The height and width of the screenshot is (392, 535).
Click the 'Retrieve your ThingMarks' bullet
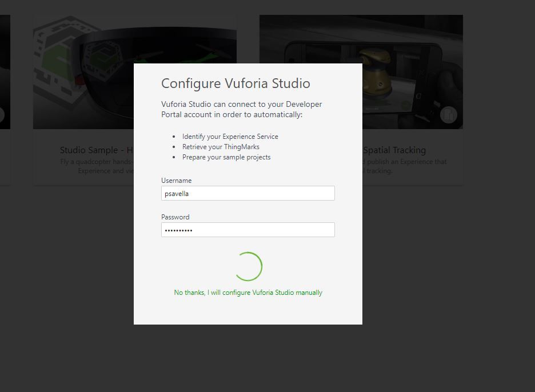(x=221, y=147)
